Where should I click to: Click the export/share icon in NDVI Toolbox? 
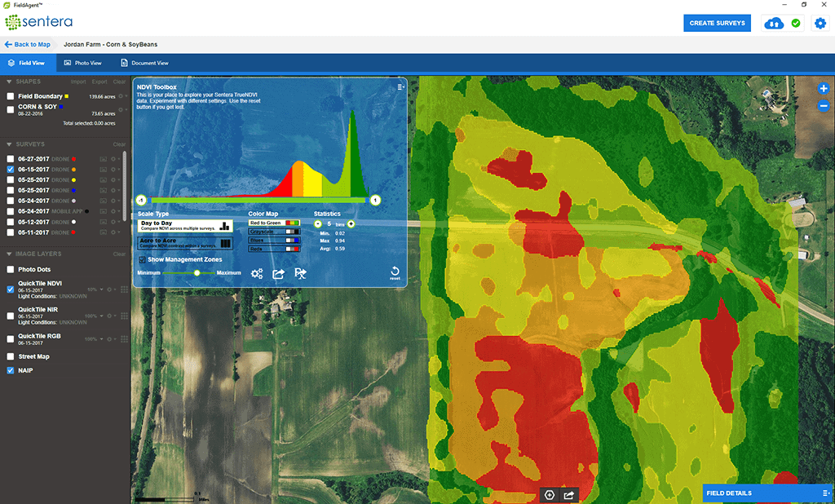[x=278, y=273]
